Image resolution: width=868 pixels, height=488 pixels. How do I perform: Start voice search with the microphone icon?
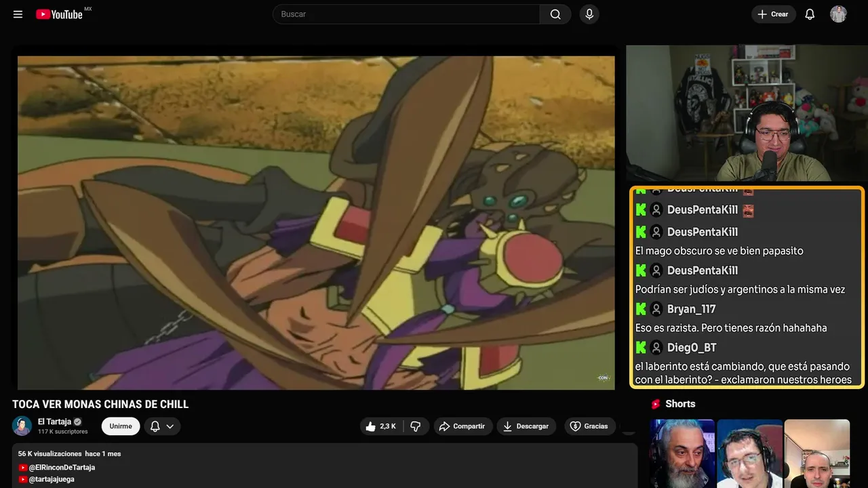point(589,14)
